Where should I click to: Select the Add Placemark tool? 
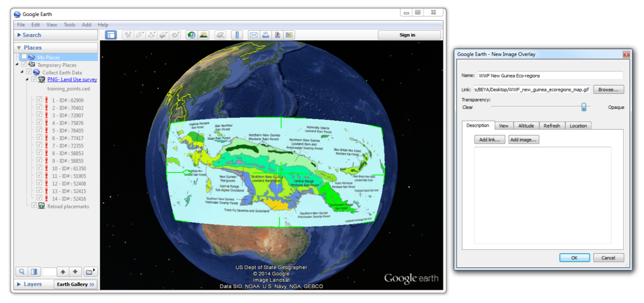[x=128, y=35]
